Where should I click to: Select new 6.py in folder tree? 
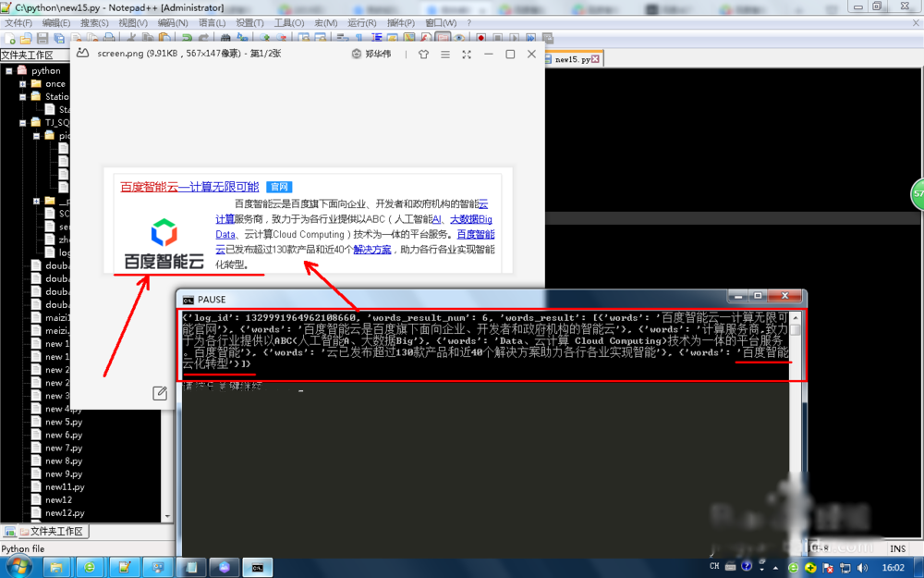click(64, 435)
